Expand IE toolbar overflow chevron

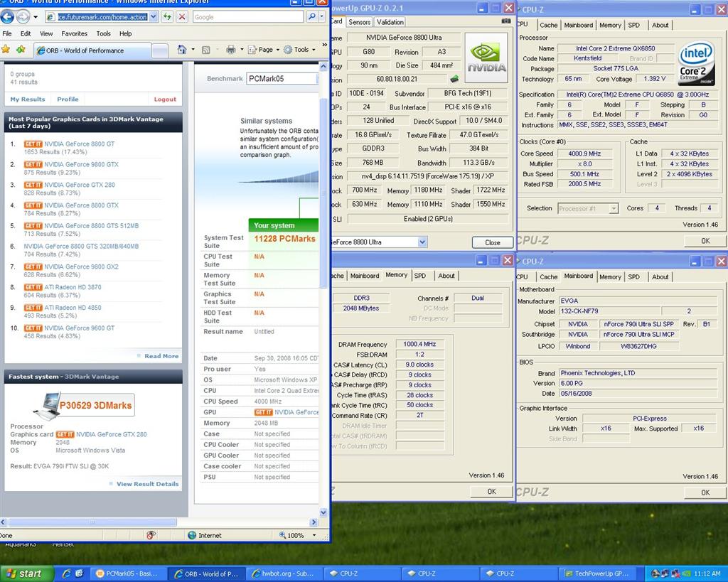pos(324,45)
